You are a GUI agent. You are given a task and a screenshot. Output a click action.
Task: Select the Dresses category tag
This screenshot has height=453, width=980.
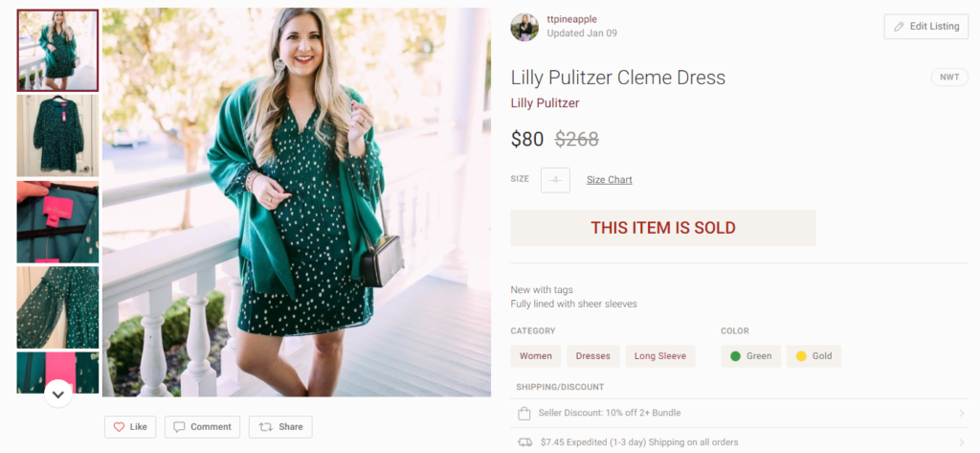click(x=593, y=356)
